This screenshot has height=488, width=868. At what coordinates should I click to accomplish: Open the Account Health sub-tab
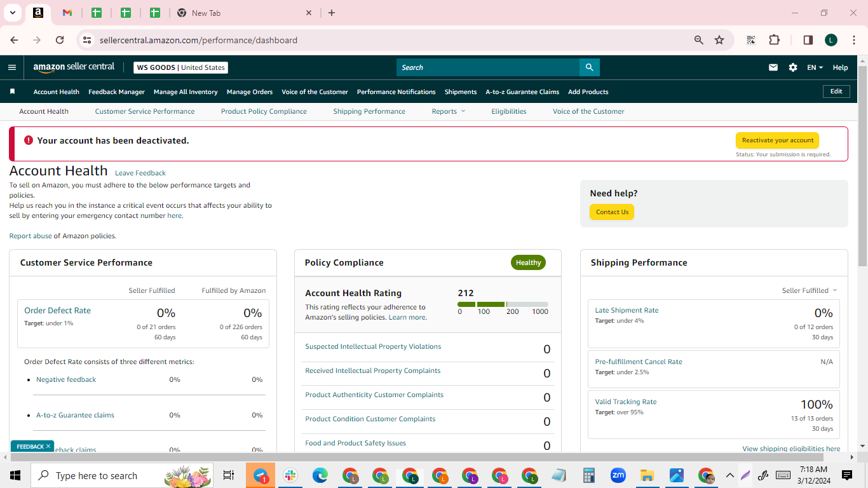(44, 111)
